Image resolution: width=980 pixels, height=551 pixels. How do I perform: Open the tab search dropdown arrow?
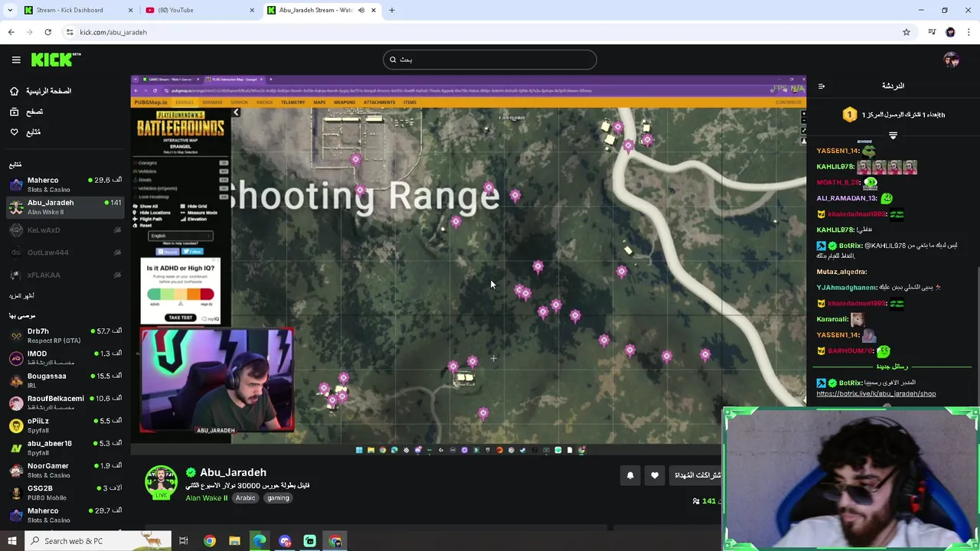(x=10, y=10)
